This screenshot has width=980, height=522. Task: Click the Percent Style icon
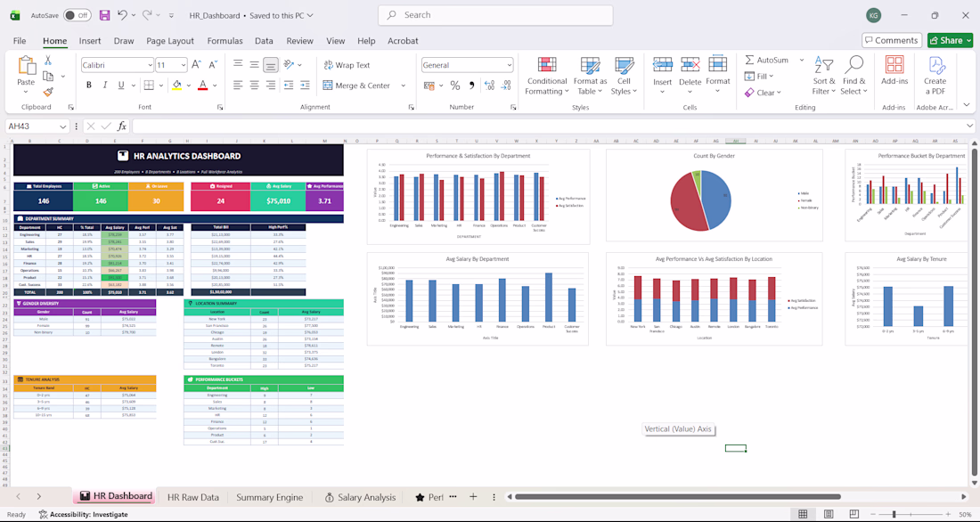[455, 85]
